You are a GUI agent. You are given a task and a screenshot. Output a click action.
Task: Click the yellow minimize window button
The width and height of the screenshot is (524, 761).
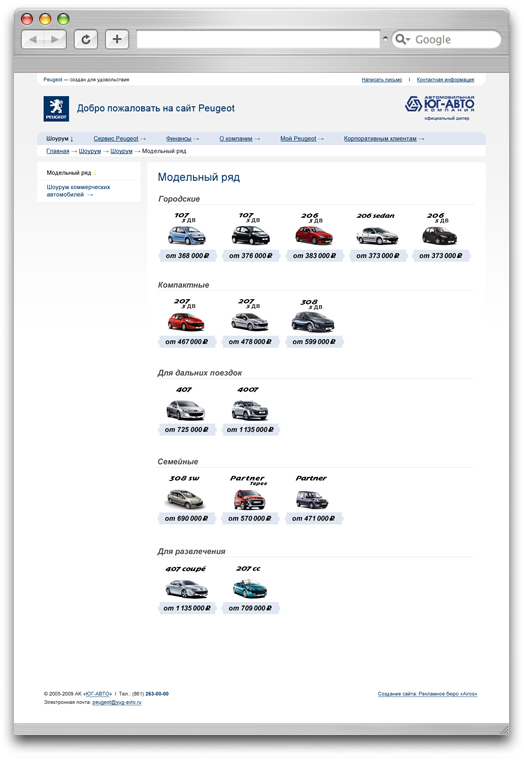45,19
